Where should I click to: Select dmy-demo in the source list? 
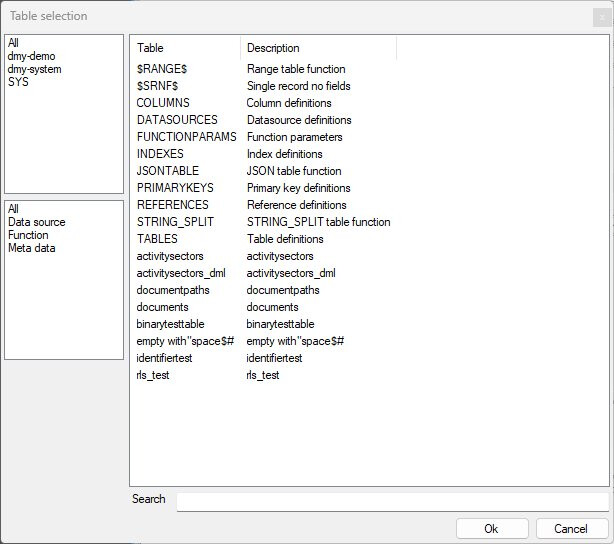pyautogui.click(x=31, y=56)
